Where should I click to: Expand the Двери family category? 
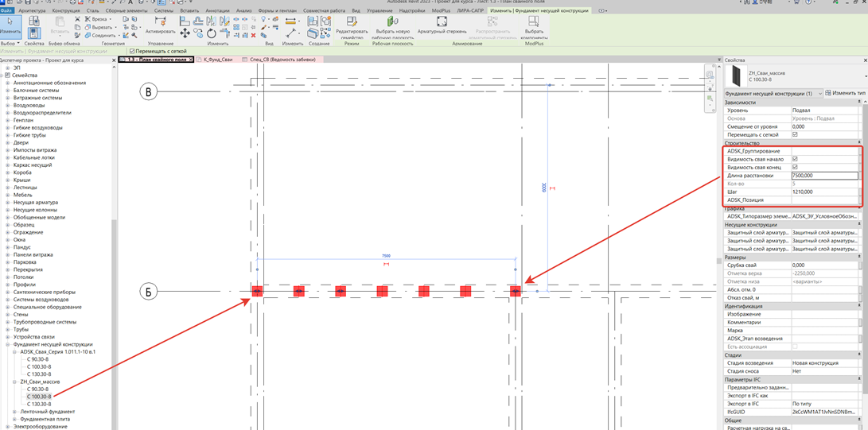tap(8, 142)
